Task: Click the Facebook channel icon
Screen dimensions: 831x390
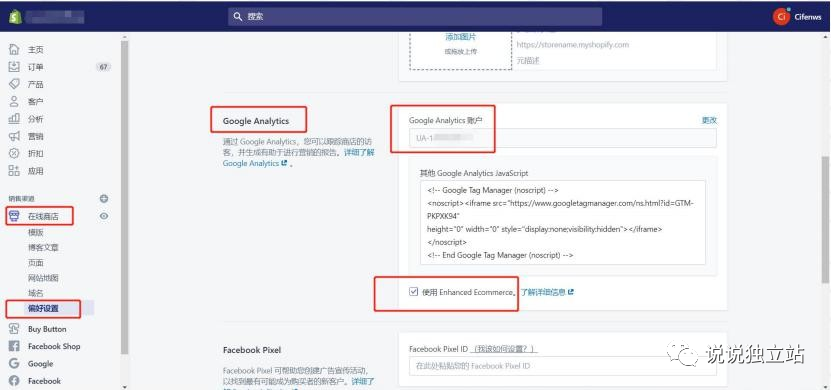Action: [14, 380]
